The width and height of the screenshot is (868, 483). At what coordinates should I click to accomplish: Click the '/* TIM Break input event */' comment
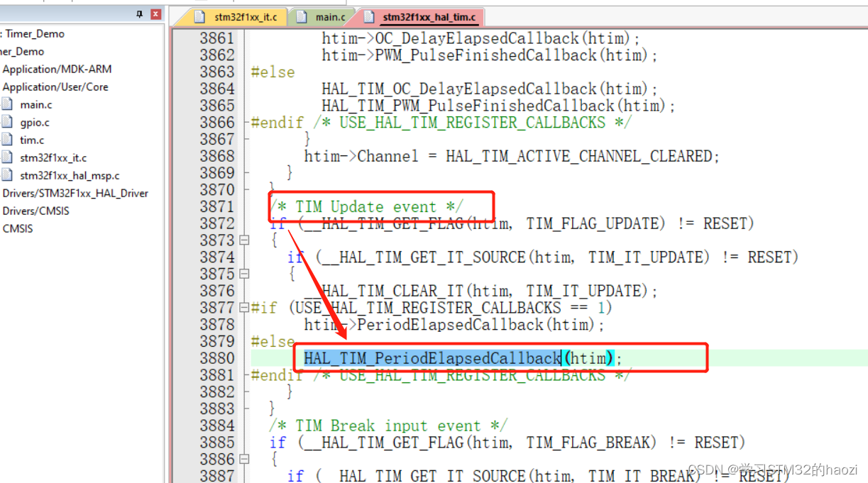coord(388,426)
